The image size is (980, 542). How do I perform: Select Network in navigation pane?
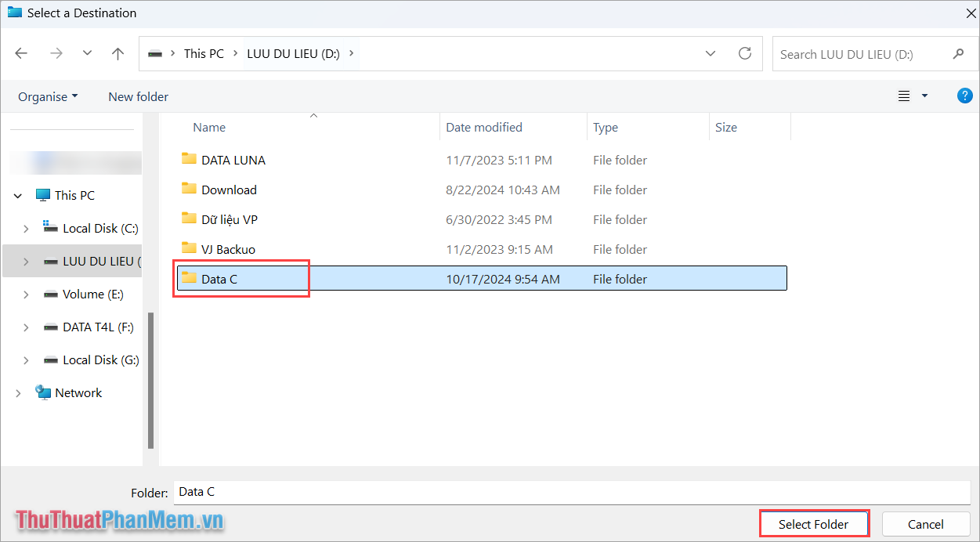point(78,392)
